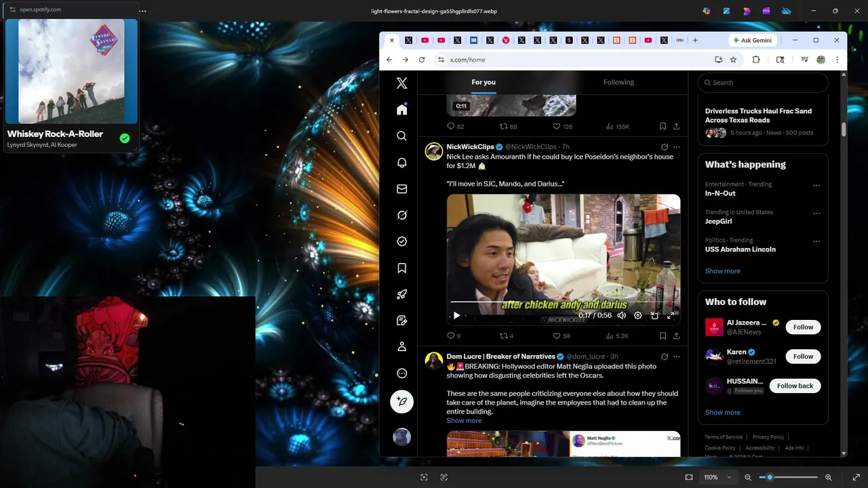868x488 pixels.
Task: Bookmark the NickWickClips post
Action: click(663, 335)
